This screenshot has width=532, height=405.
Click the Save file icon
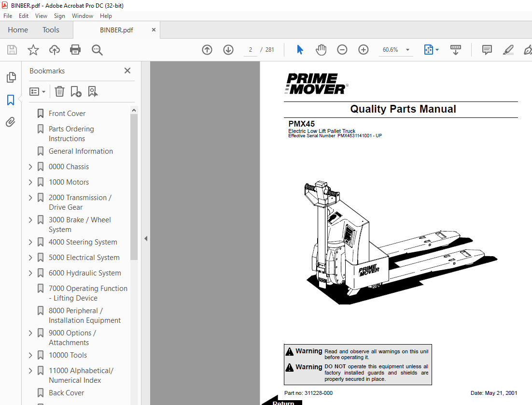(12, 50)
